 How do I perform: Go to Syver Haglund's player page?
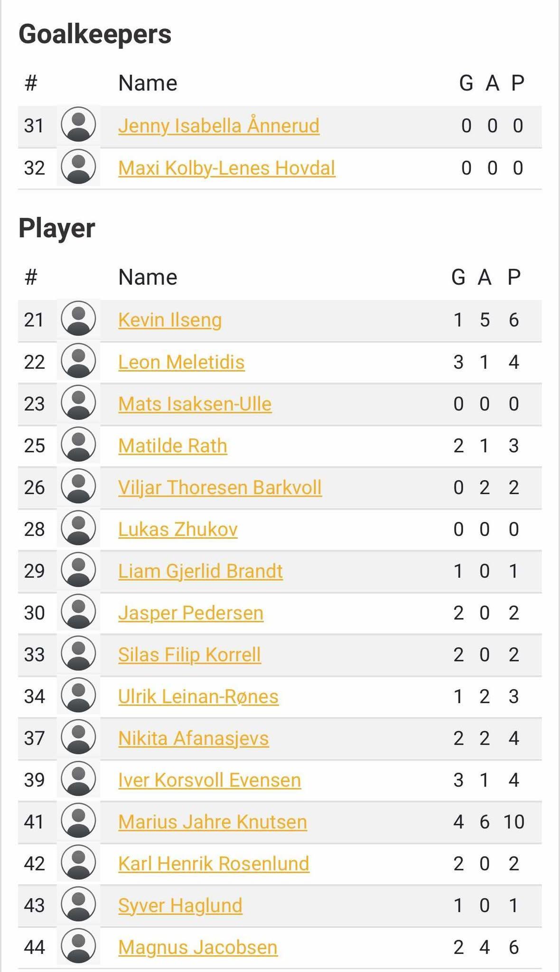(x=180, y=905)
